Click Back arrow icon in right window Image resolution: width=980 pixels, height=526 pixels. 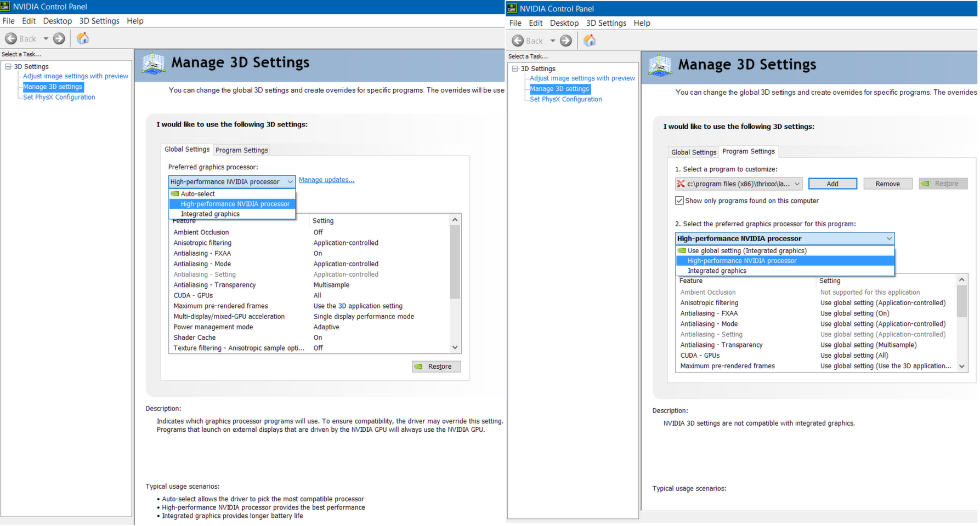[x=518, y=41]
